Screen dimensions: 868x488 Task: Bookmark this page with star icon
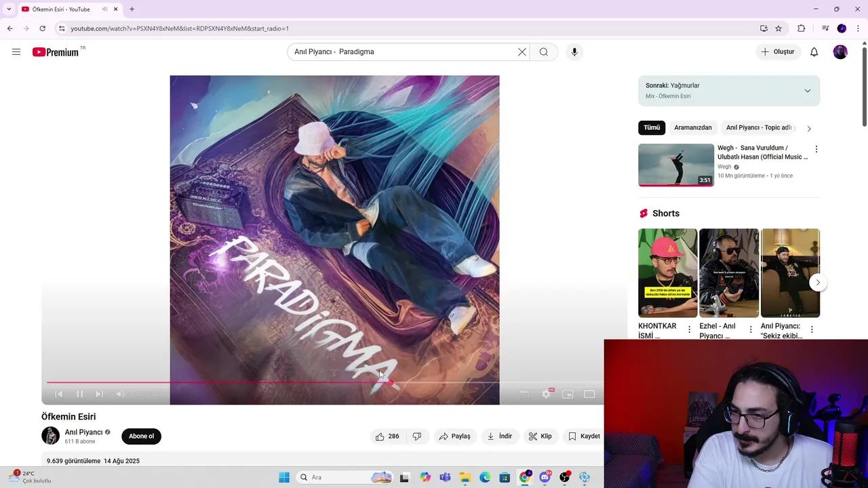point(778,28)
